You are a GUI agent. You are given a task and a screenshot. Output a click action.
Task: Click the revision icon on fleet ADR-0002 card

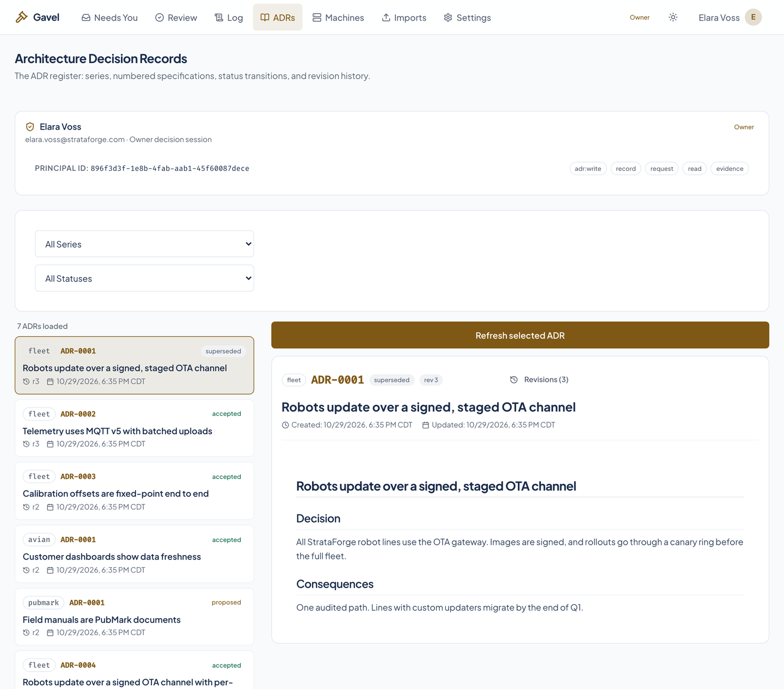(26, 444)
